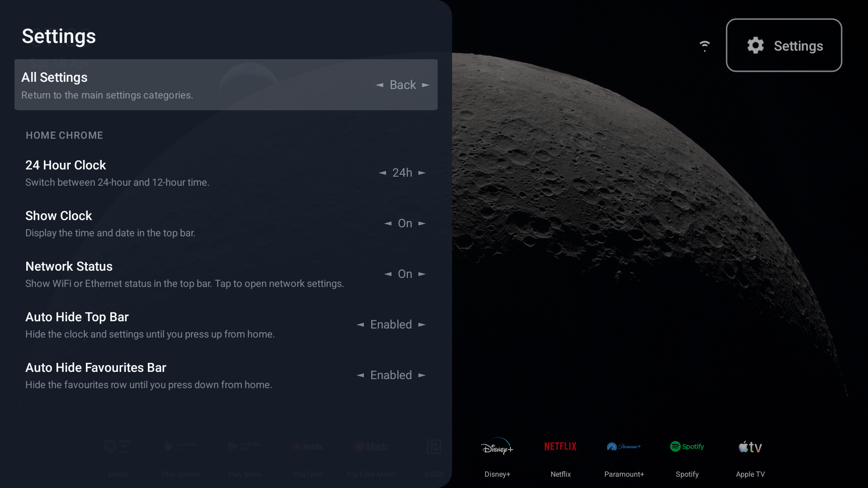Image resolution: width=868 pixels, height=488 pixels.
Task: Toggle Show Clock off
Action: (x=389, y=223)
